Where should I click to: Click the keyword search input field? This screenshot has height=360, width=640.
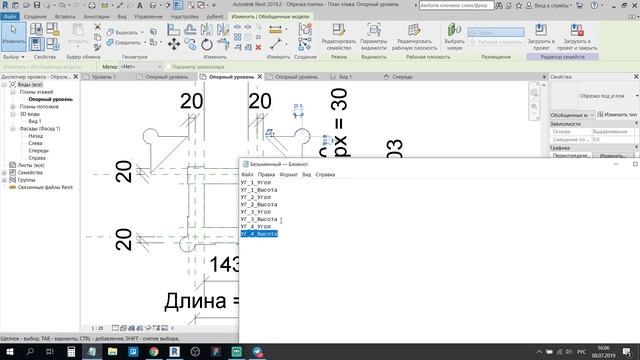[x=456, y=5]
